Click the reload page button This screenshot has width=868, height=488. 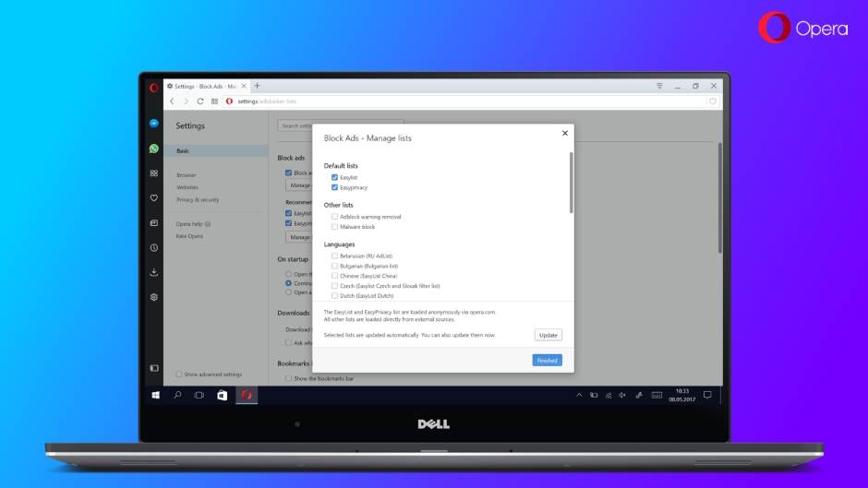(x=200, y=101)
